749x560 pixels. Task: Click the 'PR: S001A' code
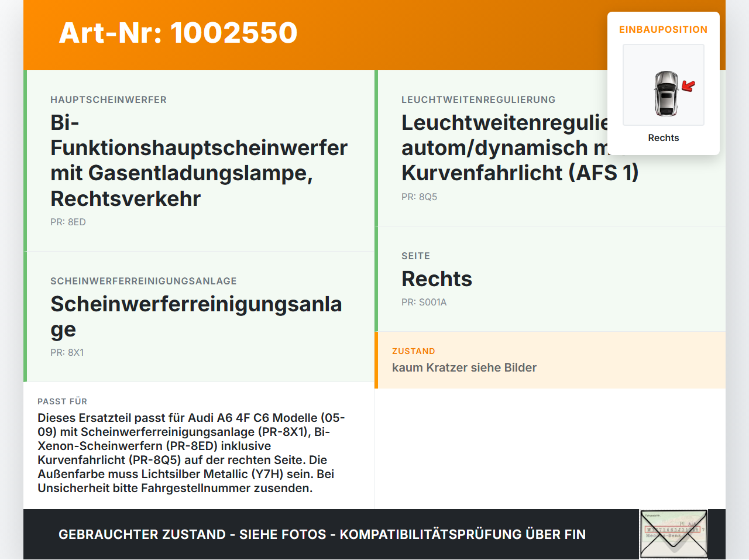pyautogui.click(x=424, y=302)
